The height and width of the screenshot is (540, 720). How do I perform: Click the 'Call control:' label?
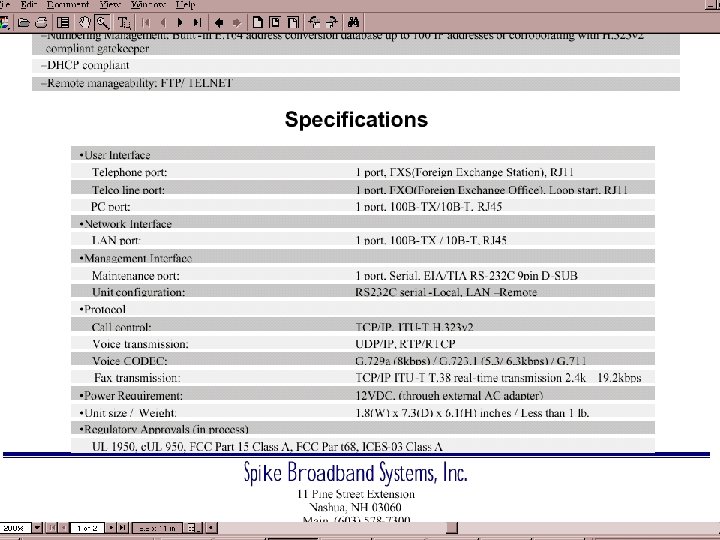[121, 327]
